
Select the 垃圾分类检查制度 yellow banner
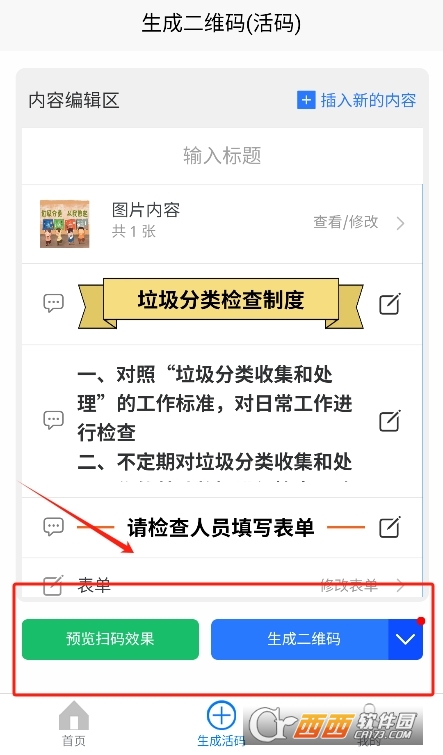221,303
